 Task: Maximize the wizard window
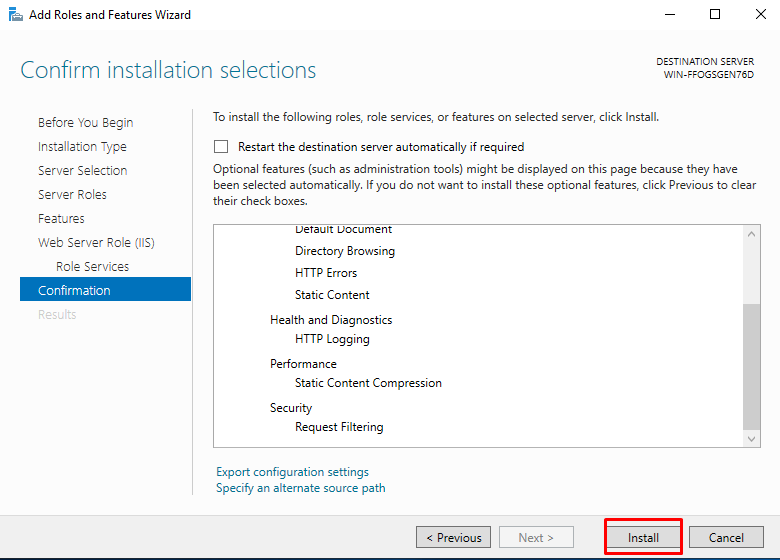click(x=715, y=14)
